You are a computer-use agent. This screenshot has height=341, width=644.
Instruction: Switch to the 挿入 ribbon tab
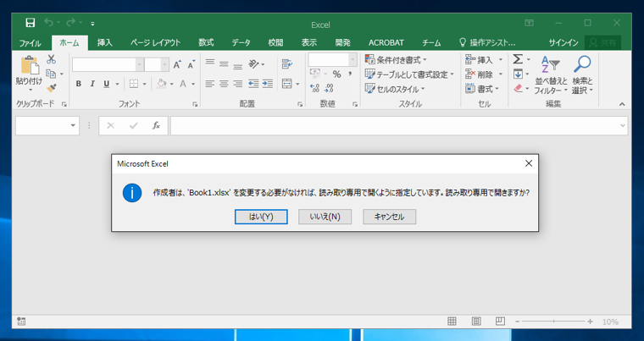(x=105, y=42)
